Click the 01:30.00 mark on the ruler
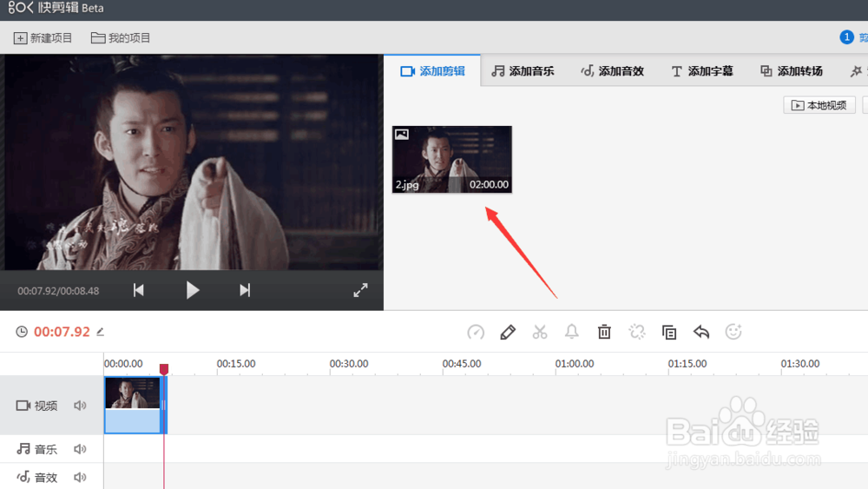 point(800,364)
